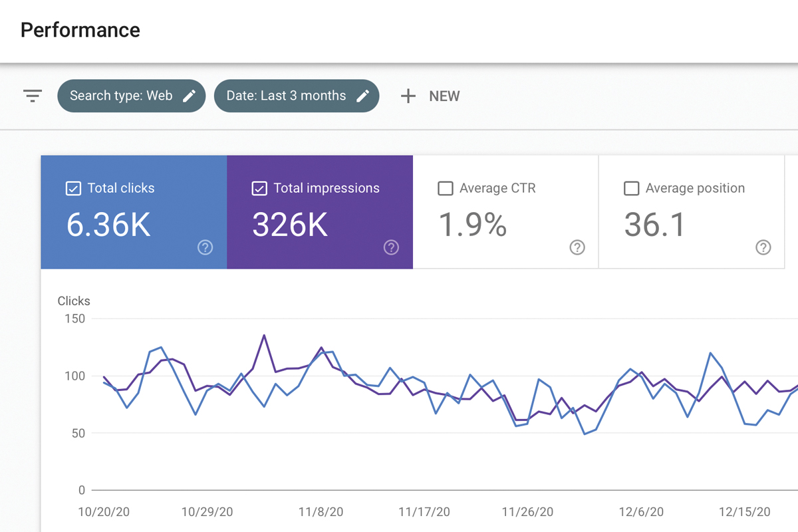Click the 1.9% average CTR value
The image size is (798, 532).
tap(473, 225)
